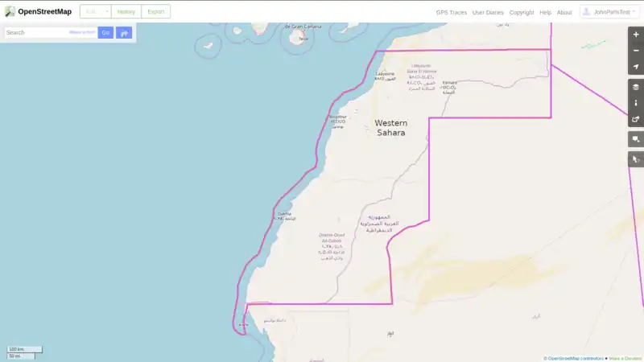Zoom out of the map

(x=635, y=51)
